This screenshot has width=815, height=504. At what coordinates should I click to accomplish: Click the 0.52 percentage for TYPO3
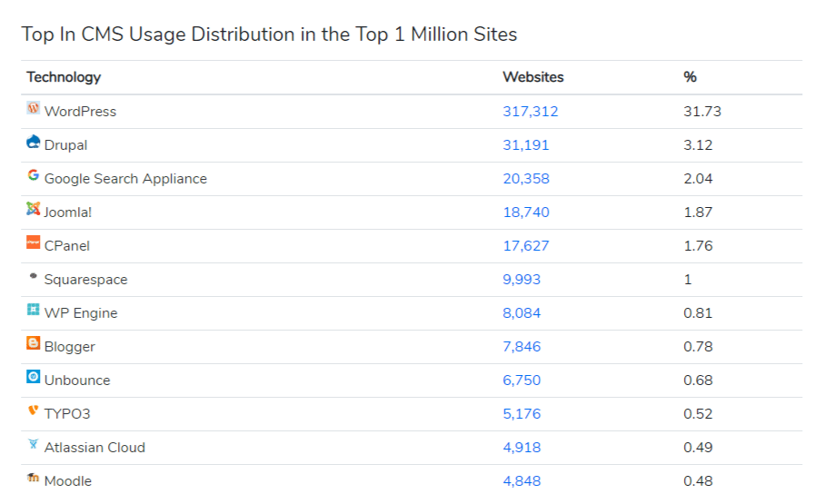click(698, 413)
